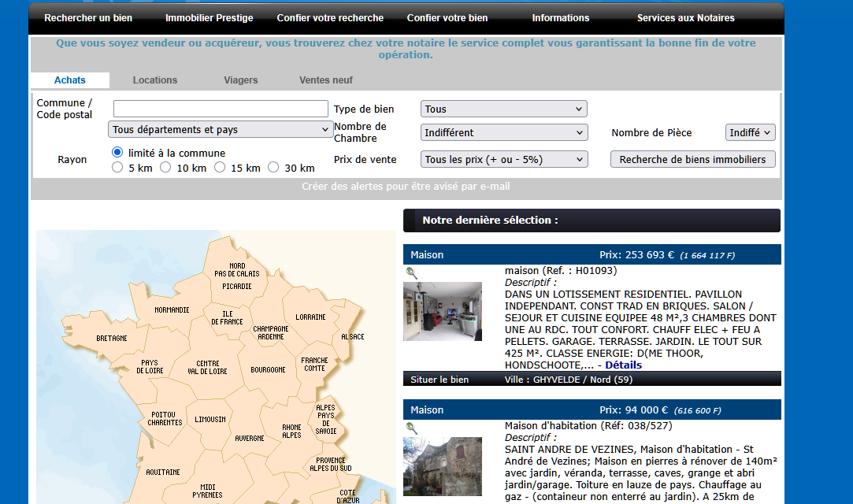Viewport: 853px width, 504px height.
Task: Switch to the Locations tab
Action: [155, 80]
